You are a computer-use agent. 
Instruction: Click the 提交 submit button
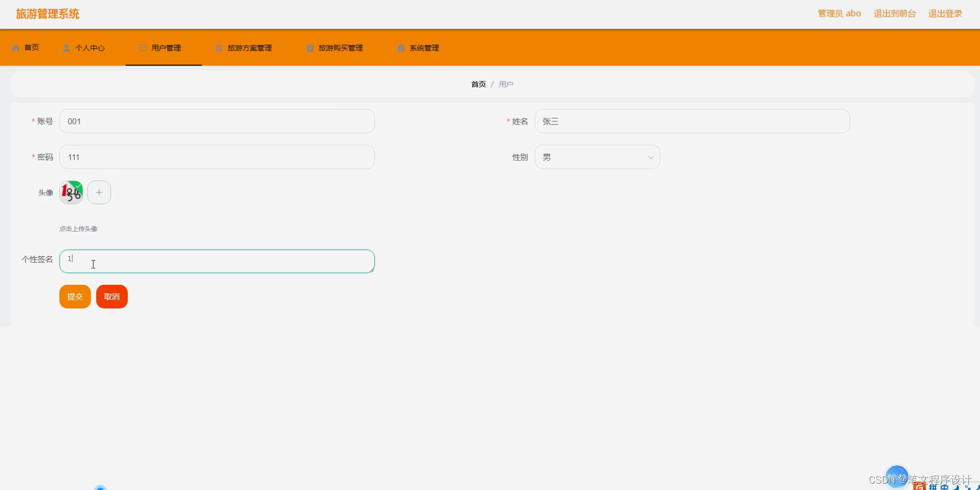(75, 296)
